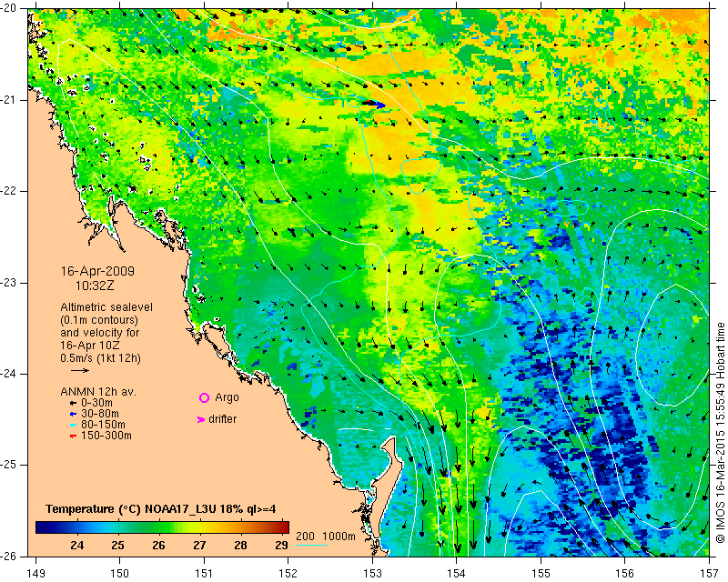Click the colorbar tick label 25
Viewport: 728px width, 582px height.
[118, 546]
